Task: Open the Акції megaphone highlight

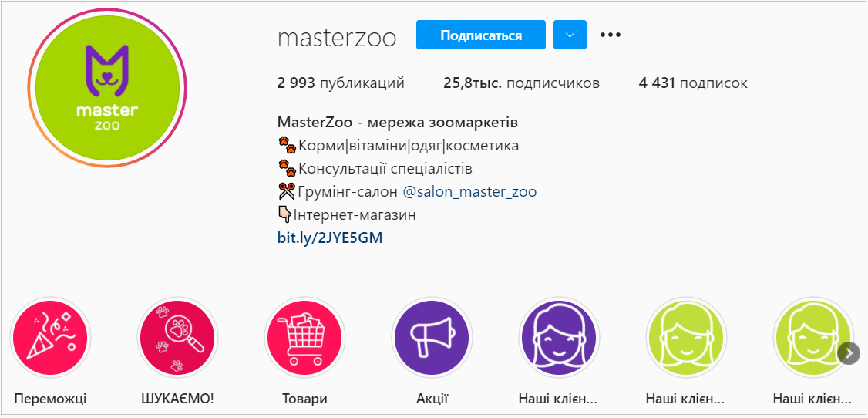Action: (x=432, y=337)
